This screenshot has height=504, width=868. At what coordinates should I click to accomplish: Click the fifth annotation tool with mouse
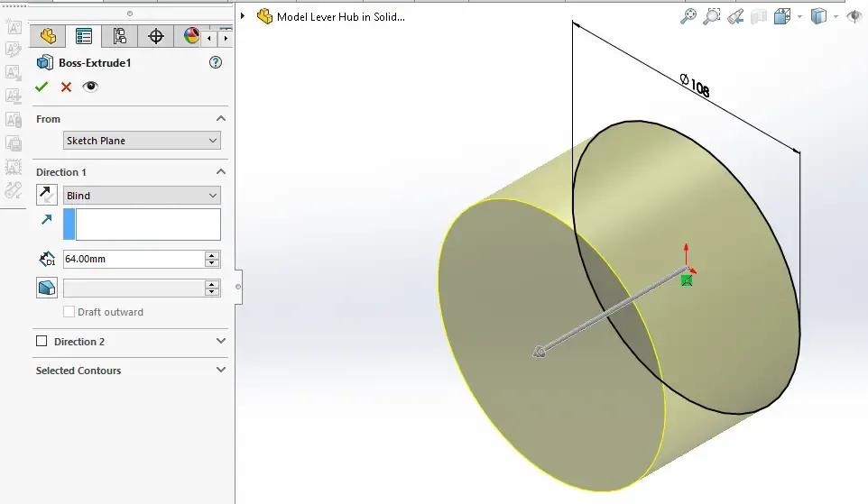pos(14,119)
